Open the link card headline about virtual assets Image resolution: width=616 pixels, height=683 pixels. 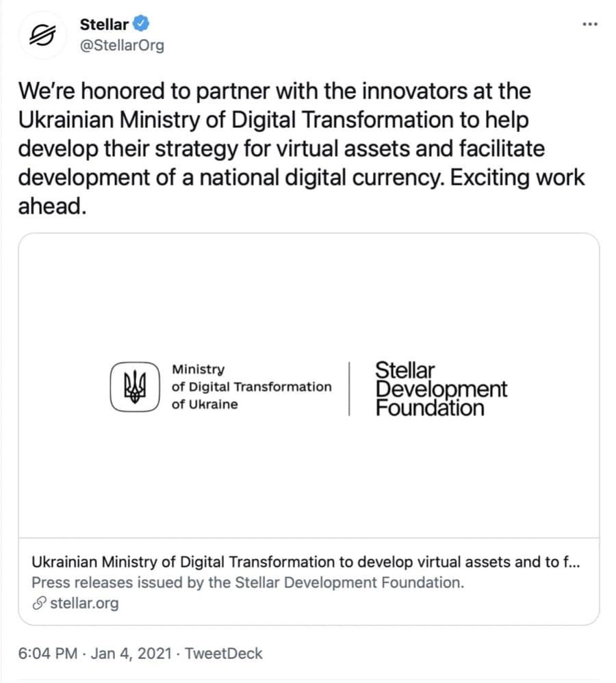[307, 563]
